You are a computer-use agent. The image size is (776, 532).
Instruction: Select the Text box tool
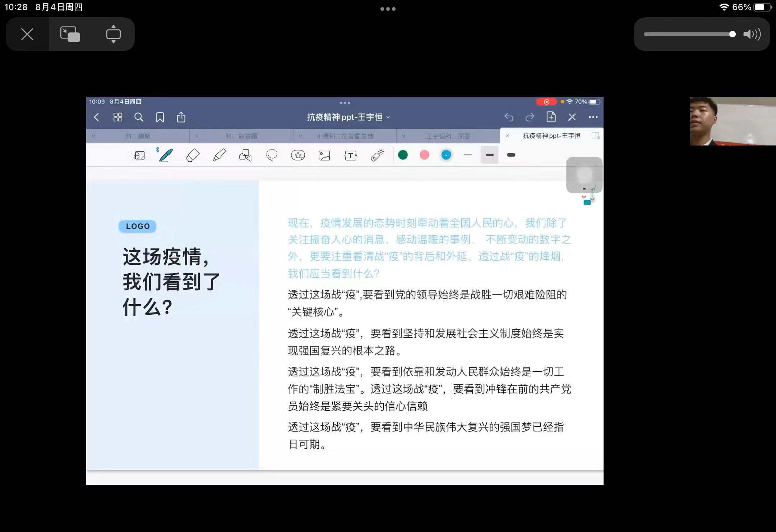click(351, 155)
